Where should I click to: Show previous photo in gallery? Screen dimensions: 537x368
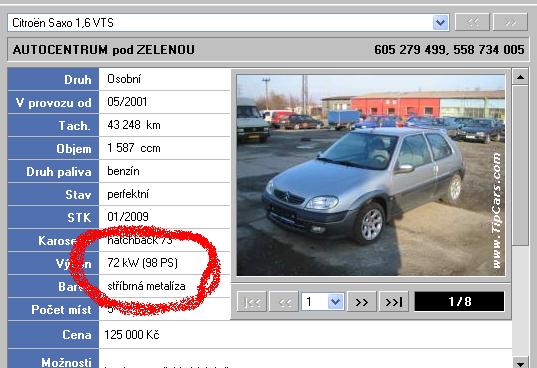coord(284,302)
